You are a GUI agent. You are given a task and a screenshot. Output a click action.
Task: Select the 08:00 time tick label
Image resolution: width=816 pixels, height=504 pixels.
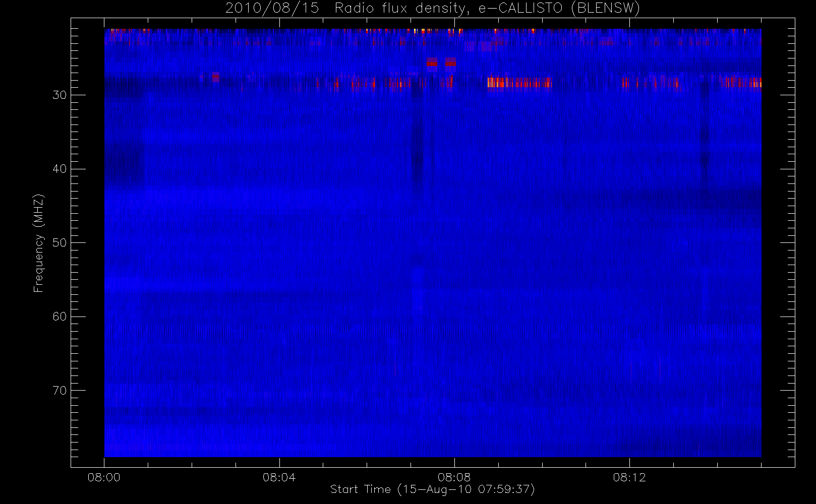104,477
